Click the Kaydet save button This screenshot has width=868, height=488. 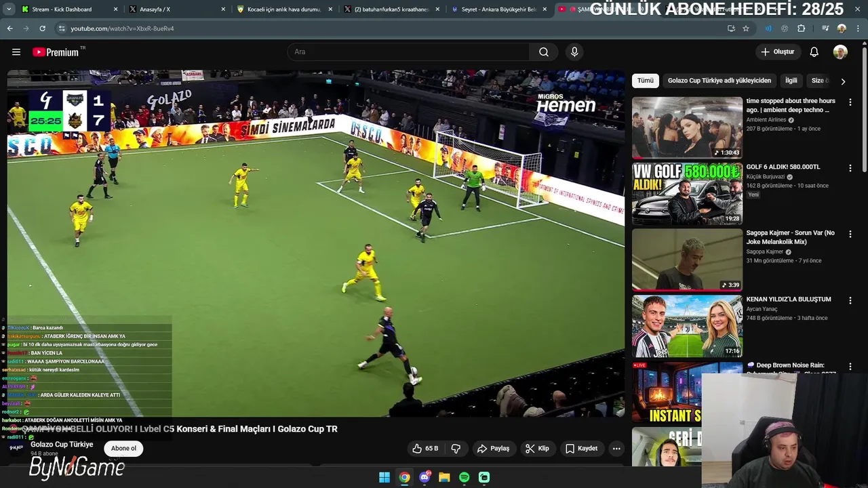[581, 449]
